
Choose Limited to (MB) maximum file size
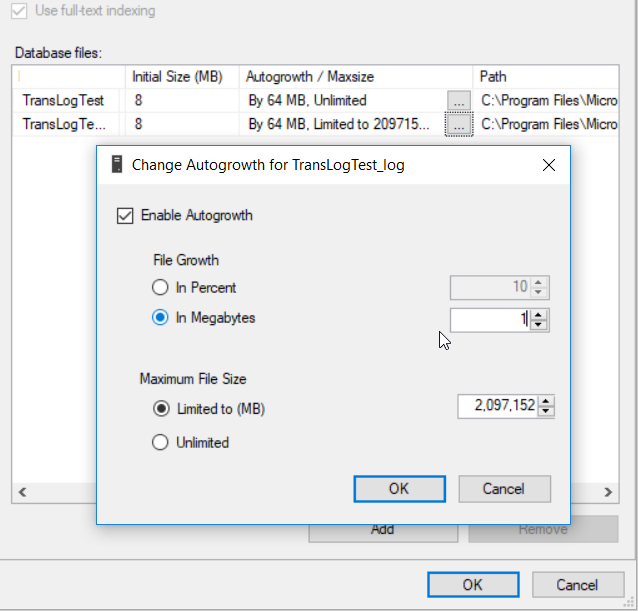[x=160, y=409]
